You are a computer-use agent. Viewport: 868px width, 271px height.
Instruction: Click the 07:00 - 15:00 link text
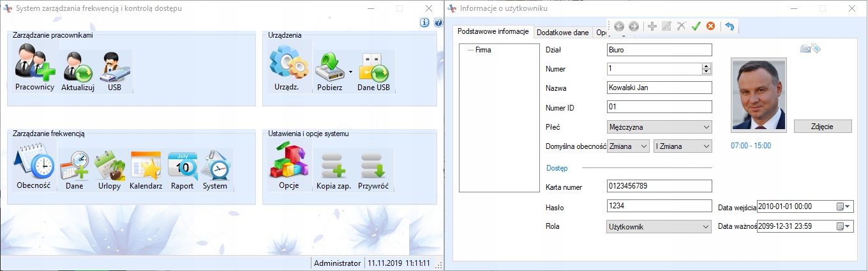pos(751,146)
